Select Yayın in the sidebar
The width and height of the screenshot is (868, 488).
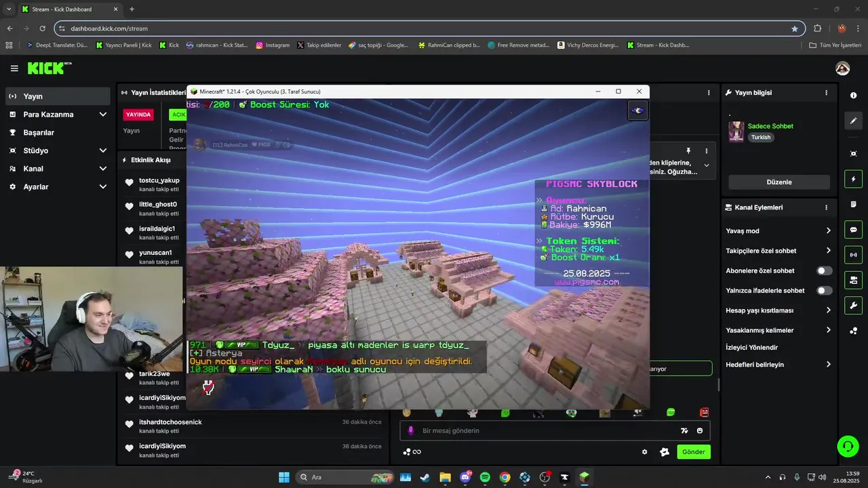coord(58,96)
